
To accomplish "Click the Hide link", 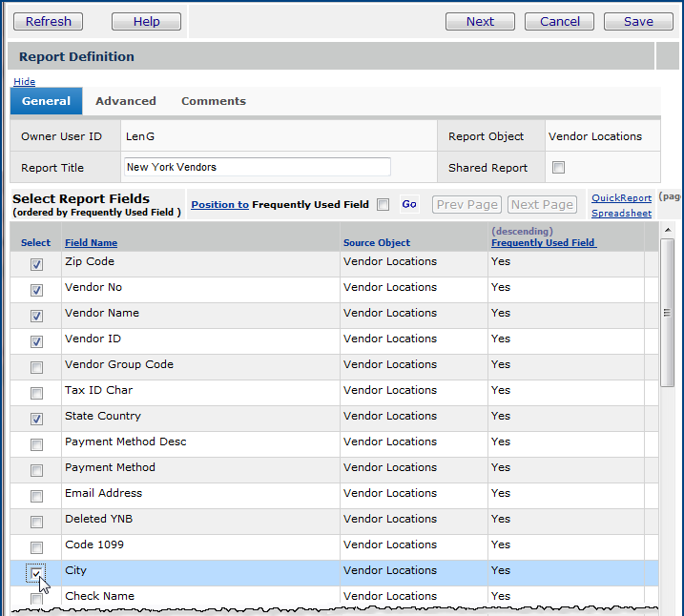I will point(24,82).
